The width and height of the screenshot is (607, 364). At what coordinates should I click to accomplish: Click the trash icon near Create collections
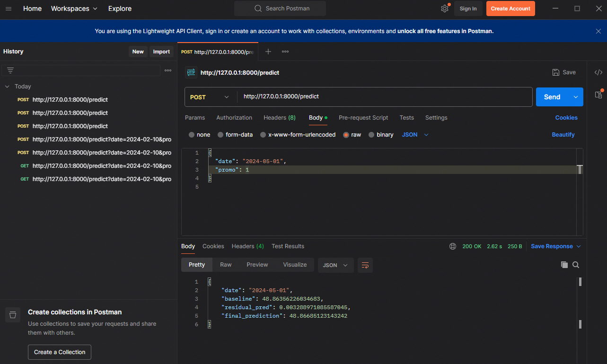(13, 314)
